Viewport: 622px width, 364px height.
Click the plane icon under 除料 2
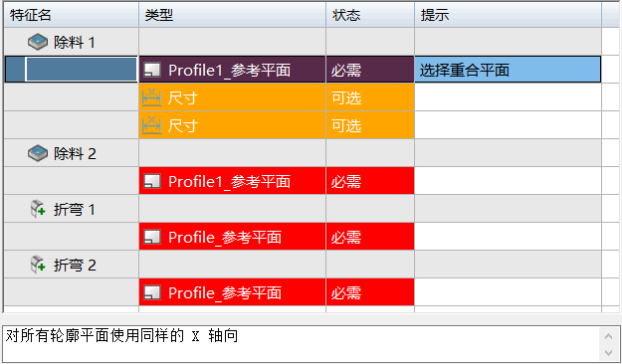152,182
